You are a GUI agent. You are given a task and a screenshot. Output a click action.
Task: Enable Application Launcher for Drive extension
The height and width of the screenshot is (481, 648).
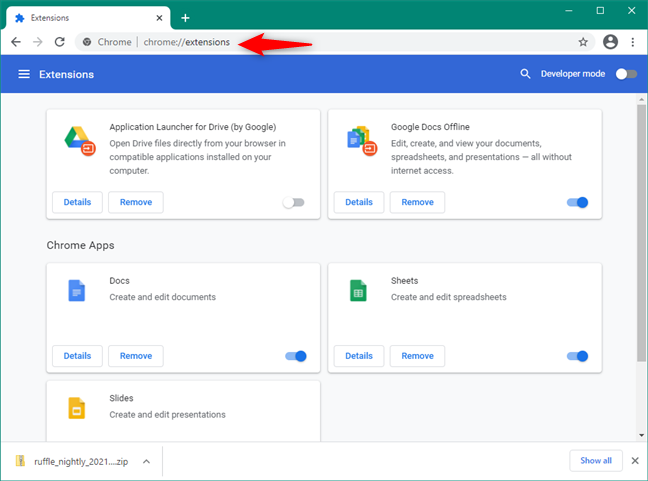[x=293, y=202]
